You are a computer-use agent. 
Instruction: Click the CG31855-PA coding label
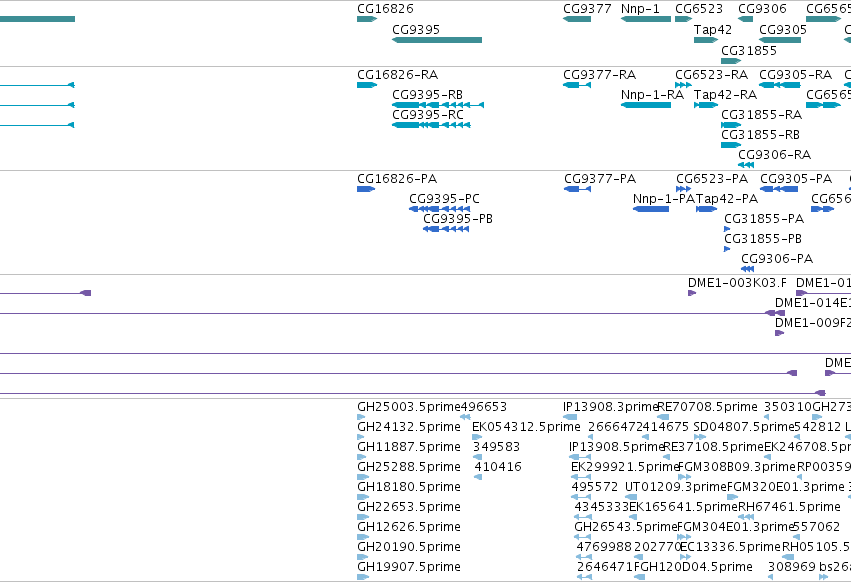[764, 219]
